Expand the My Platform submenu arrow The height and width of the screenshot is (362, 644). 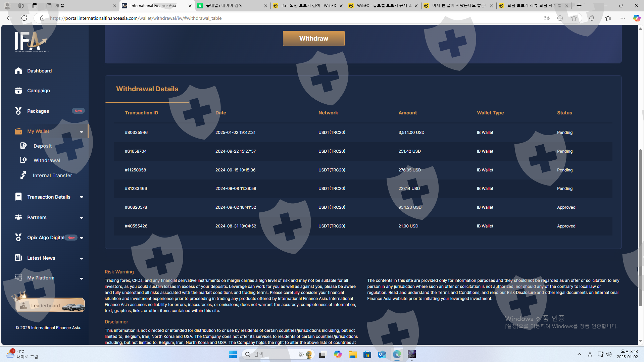pyautogui.click(x=82, y=278)
